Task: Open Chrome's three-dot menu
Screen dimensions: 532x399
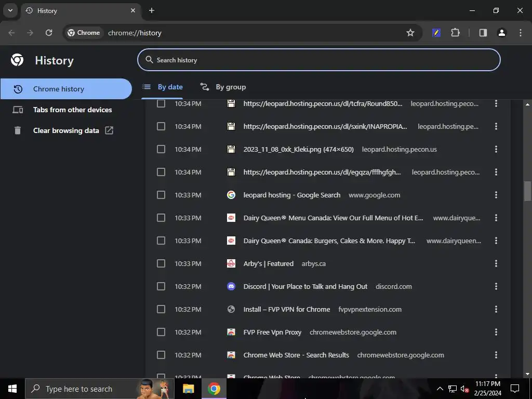Action: tap(521, 33)
